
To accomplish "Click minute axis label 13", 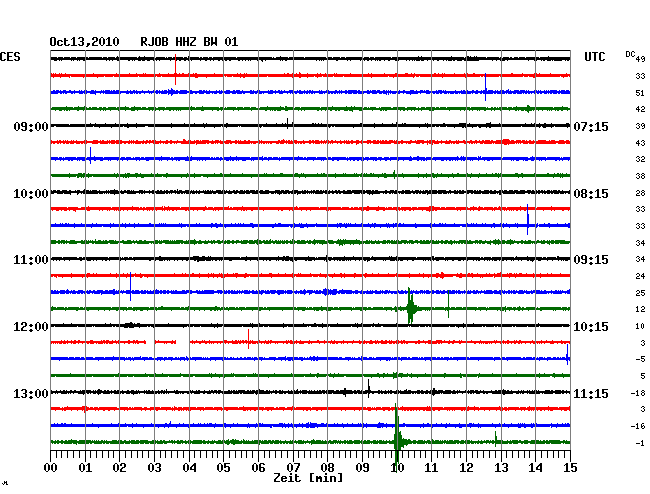I will pyautogui.click(x=501, y=468).
